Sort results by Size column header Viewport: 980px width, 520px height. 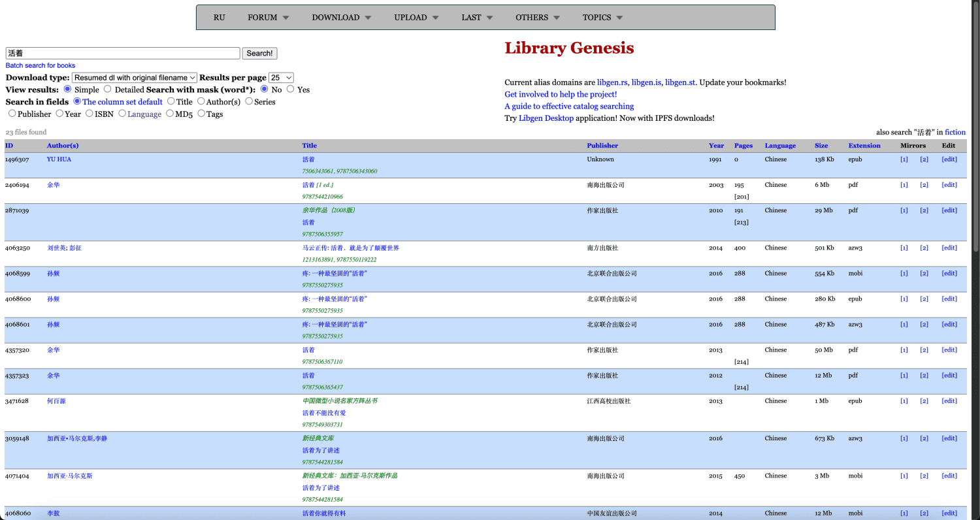pos(821,146)
